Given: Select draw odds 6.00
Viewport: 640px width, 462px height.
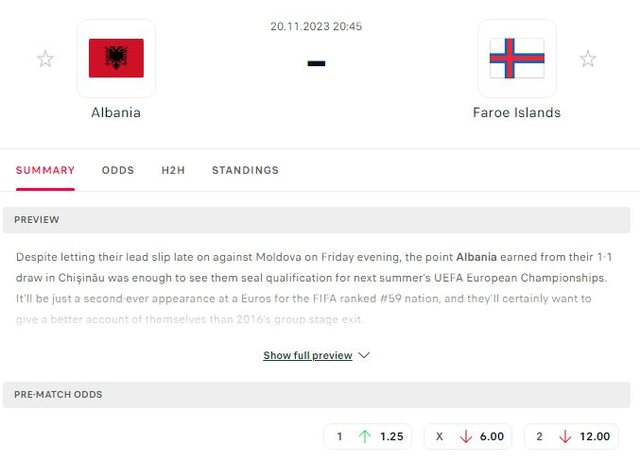Looking at the screenshot, I should click(x=468, y=437).
